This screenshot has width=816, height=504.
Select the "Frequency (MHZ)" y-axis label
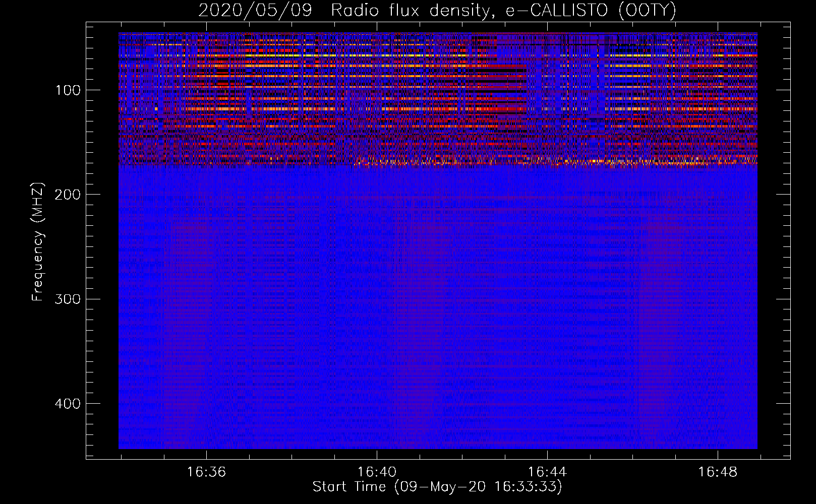tap(38, 241)
